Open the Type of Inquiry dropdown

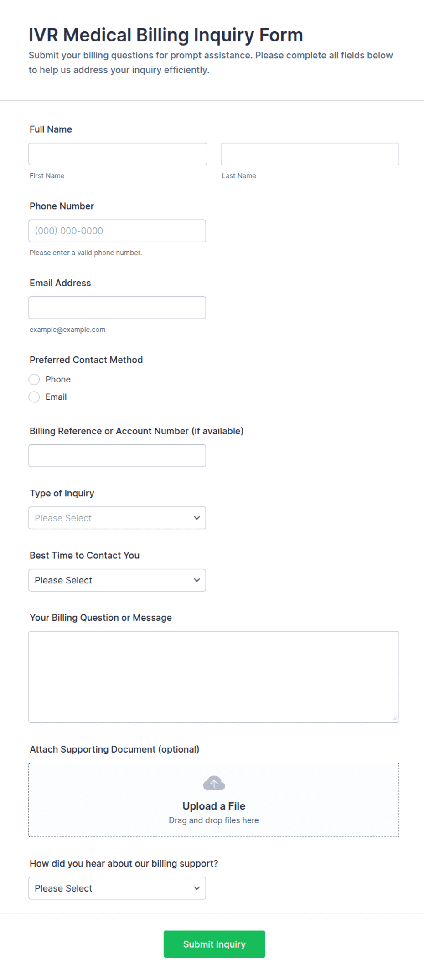click(117, 518)
